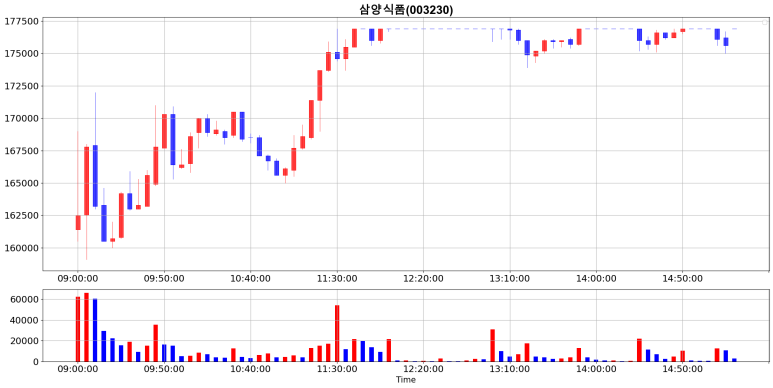Click the tall red volume bar at 11:30:00
The width and height of the screenshot is (773, 388).
[337, 333]
